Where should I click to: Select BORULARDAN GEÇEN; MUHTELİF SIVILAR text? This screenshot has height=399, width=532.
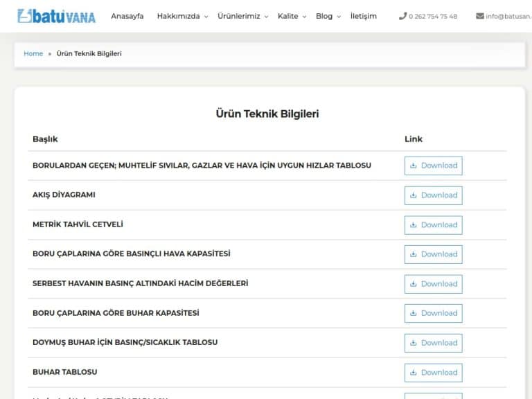pyautogui.click(x=202, y=166)
